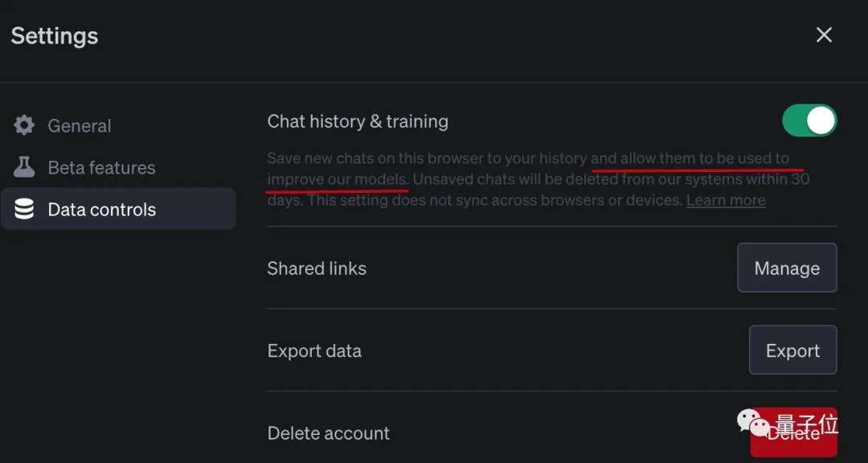The height and width of the screenshot is (463, 868).
Task: Click the gear icon beside General
Action: (24, 125)
